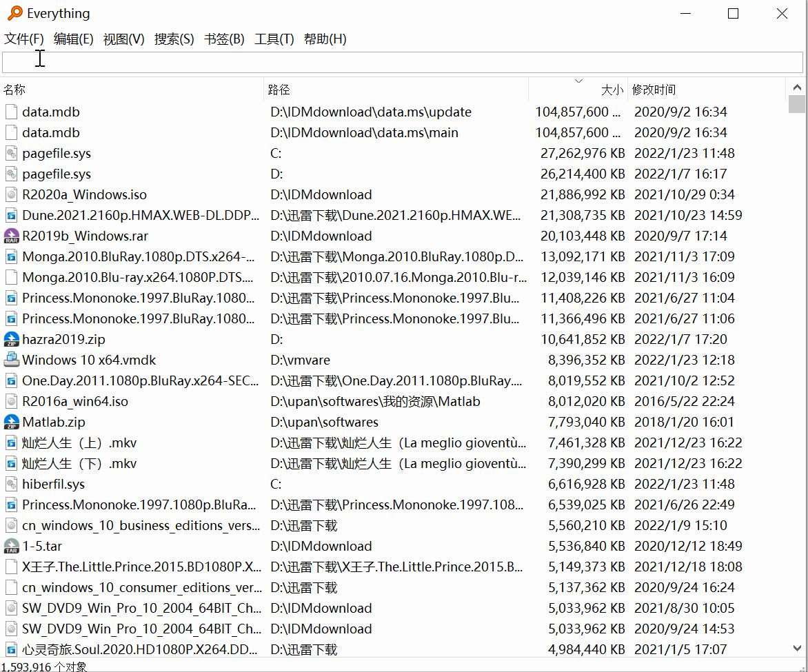Viewport: 808px width, 672px height.
Task: Click the icon of Windows 10 x64.vmdk
Action: (11, 360)
